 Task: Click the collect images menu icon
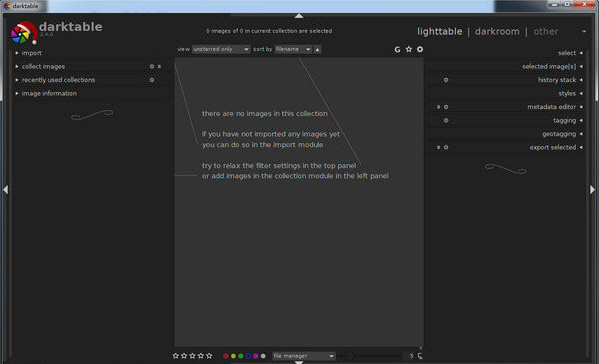click(x=159, y=66)
